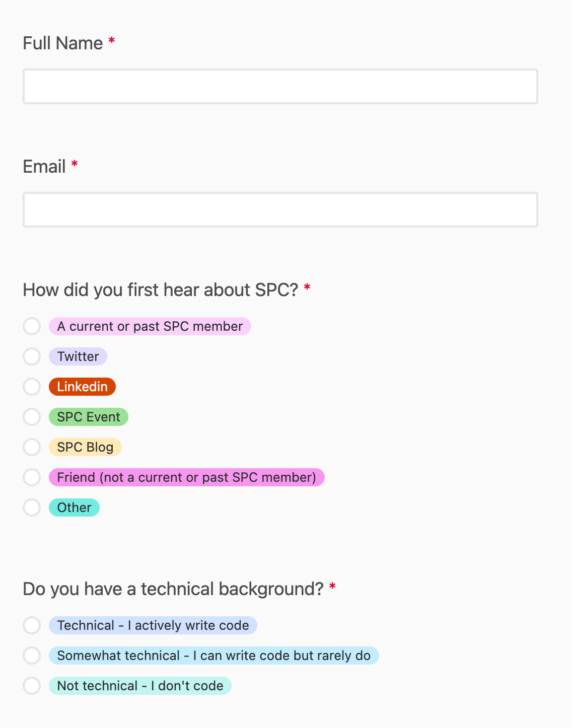
Task: Select the Twitter radio button
Action: click(32, 356)
